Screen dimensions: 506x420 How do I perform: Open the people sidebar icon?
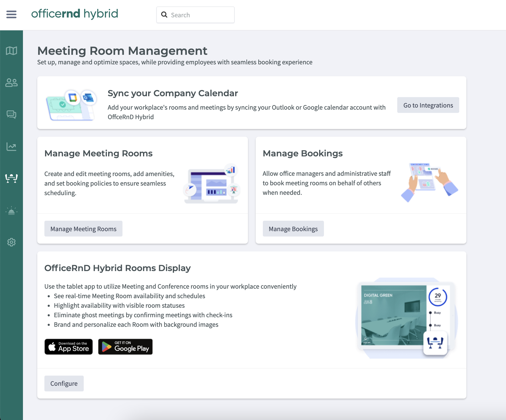pyautogui.click(x=11, y=83)
